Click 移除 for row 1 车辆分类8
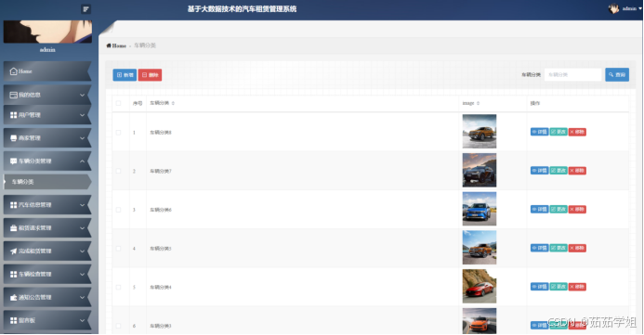Image resolution: width=644 pixels, height=335 pixels. [577, 132]
